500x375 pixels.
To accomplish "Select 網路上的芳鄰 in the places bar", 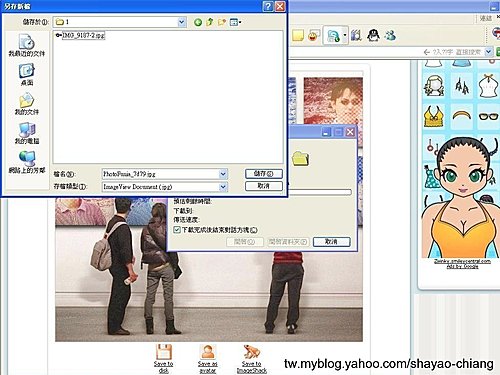I will pyautogui.click(x=27, y=162).
